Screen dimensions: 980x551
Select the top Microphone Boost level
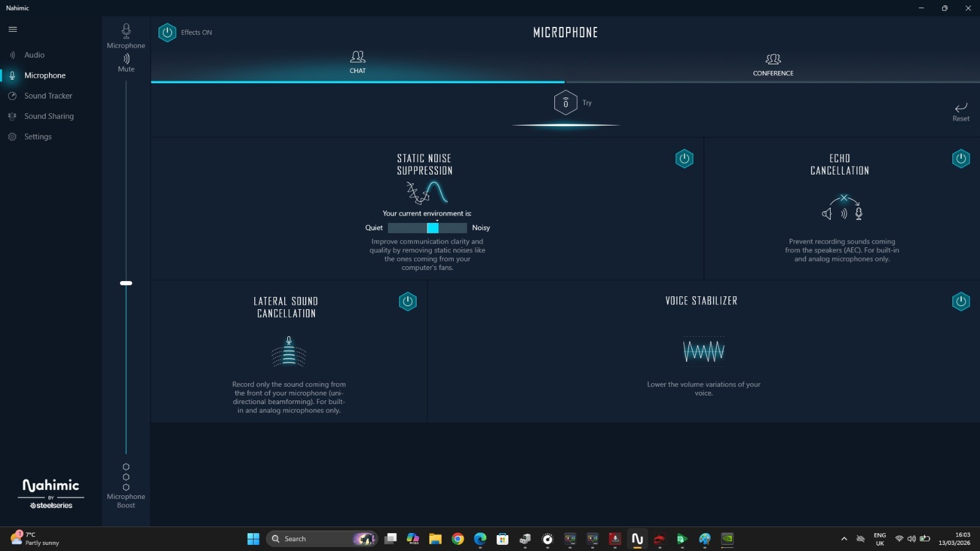[126, 467]
